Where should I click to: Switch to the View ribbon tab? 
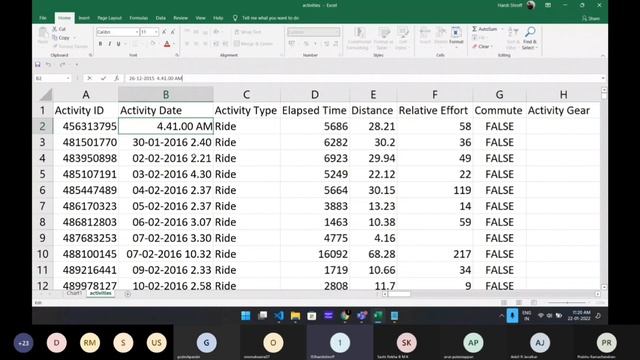[200, 18]
